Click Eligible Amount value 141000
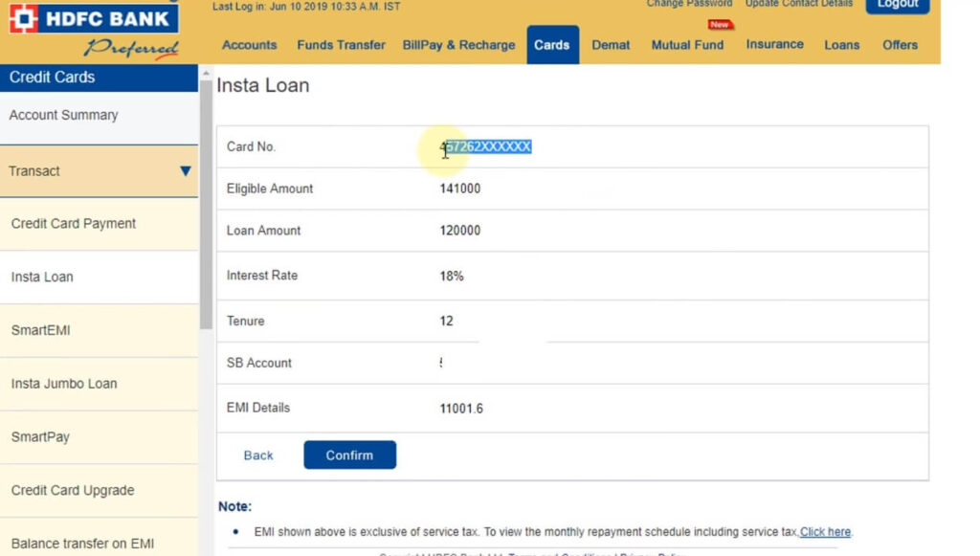The width and height of the screenshot is (980, 556). [x=460, y=189]
